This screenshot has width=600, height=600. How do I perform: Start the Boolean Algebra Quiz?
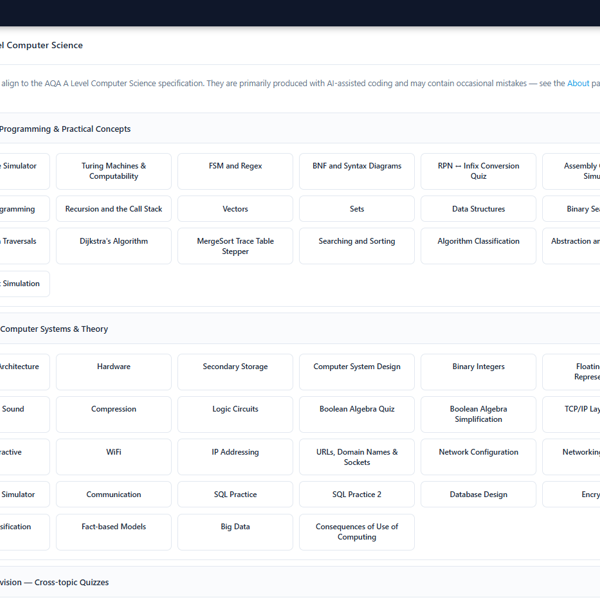[x=357, y=414]
